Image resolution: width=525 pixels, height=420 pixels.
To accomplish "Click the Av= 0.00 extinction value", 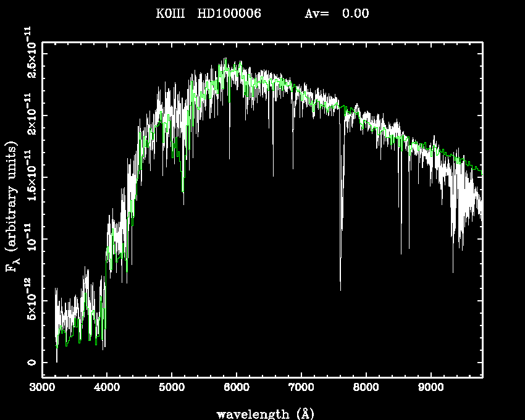I will pos(337,14).
